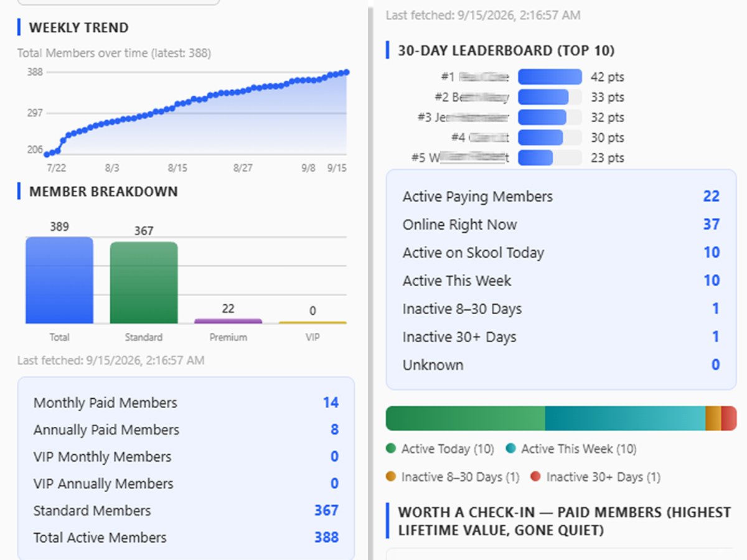Click the yellow VIP bar in Member Breakdown
This screenshot has height=560, width=747.
(x=312, y=322)
